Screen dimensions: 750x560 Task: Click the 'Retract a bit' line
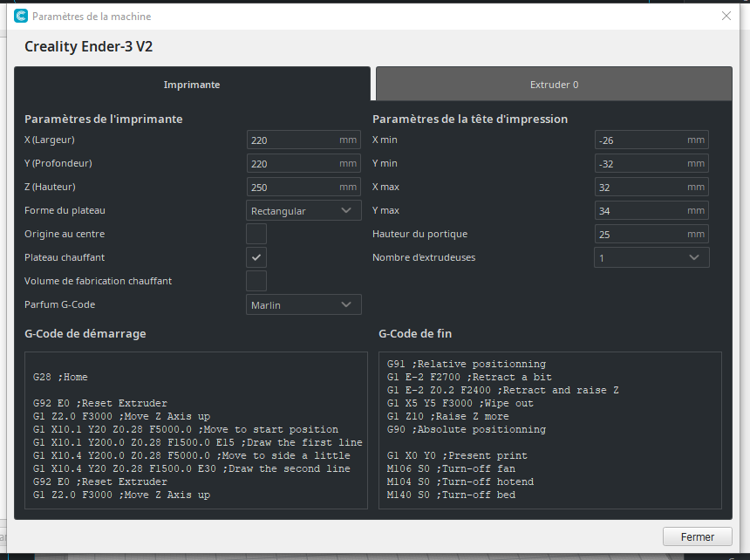point(469,377)
